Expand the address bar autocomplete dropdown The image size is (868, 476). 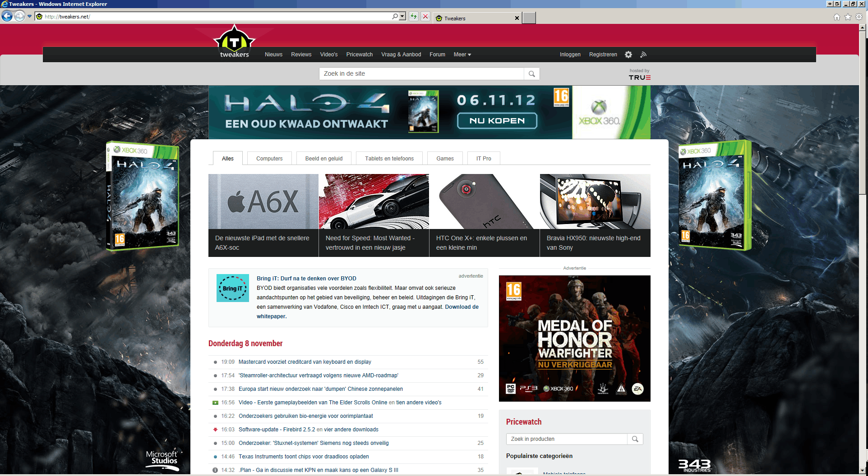(402, 17)
